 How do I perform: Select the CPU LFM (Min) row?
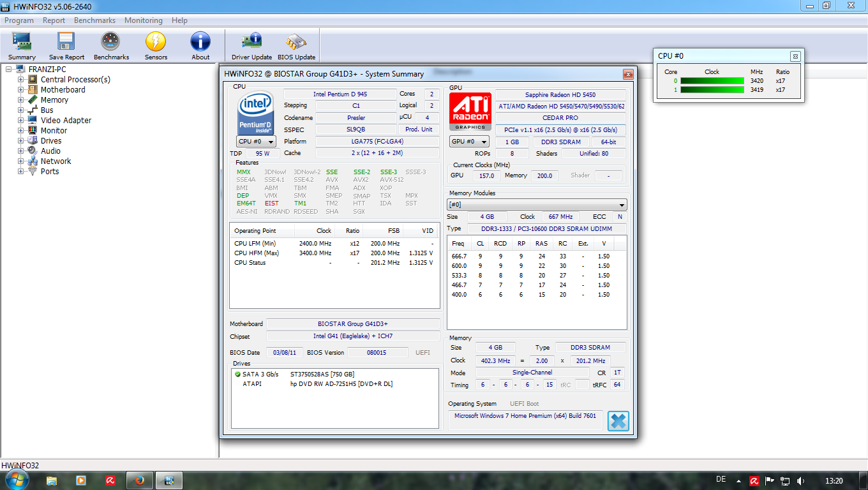(x=334, y=244)
